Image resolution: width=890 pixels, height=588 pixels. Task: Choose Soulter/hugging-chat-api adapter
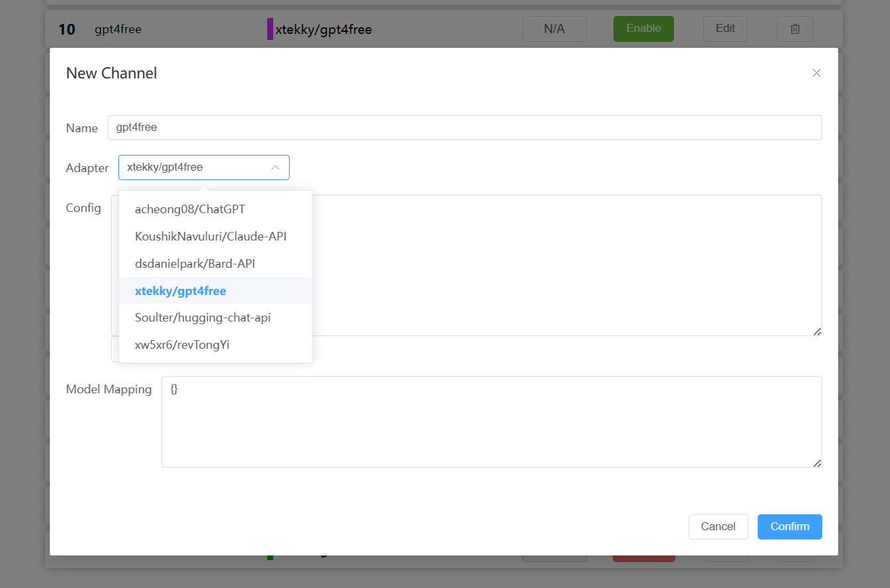pyautogui.click(x=203, y=318)
